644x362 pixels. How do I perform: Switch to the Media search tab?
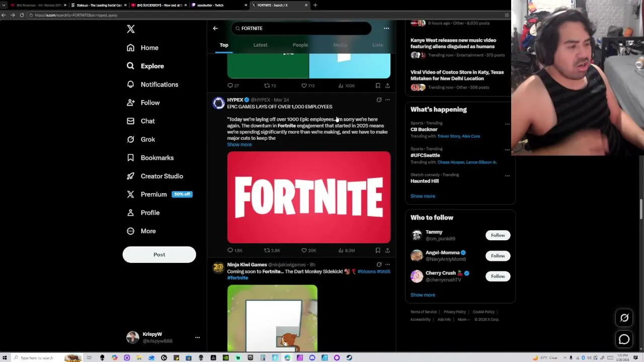(340, 45)
